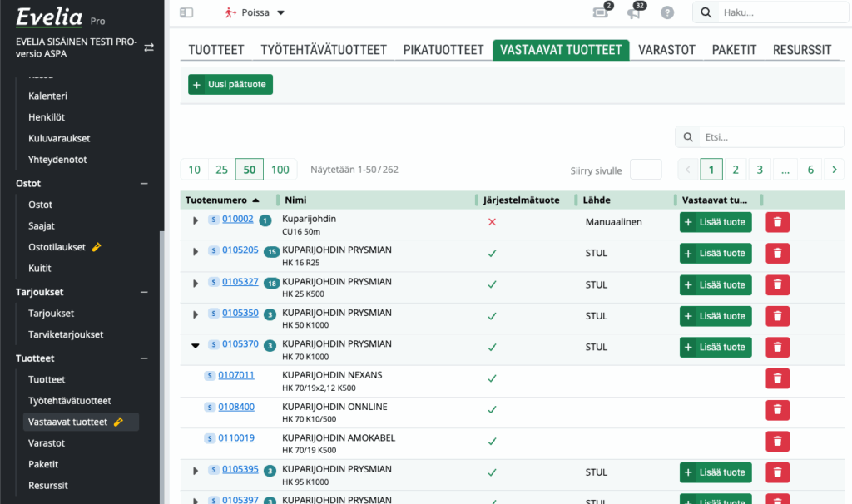The image size is (852, 504).
Task: Open the announcements megaphone icon with badge 32
Action: [x=634, y=12]
